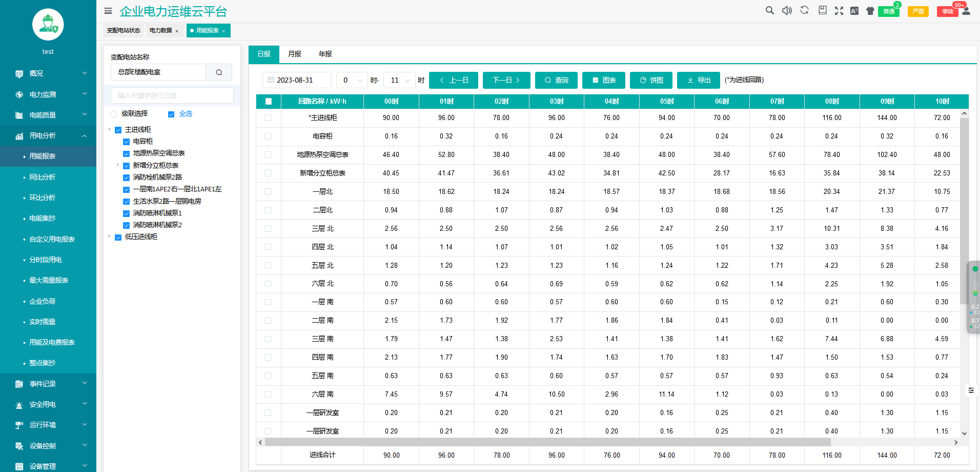Viewport: 980px width, 472px height.
Task: Expand the 新增分立柜总表 tree node
Action: tap(118, 165)
